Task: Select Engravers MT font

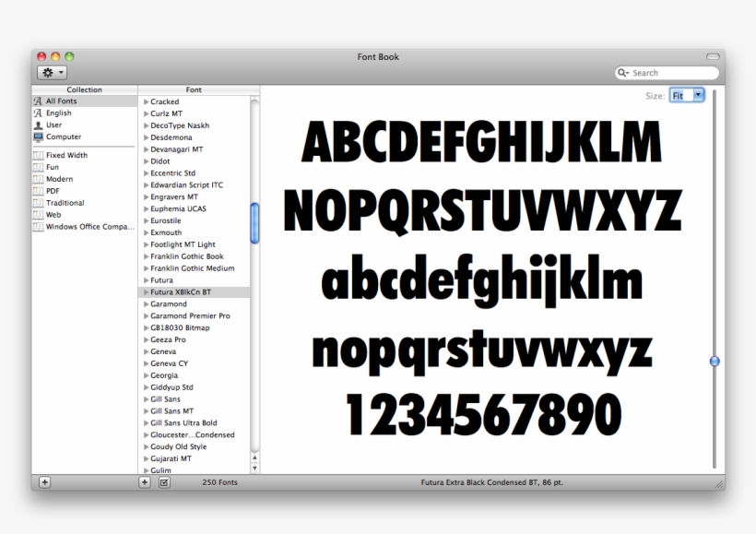Action: 174,196
